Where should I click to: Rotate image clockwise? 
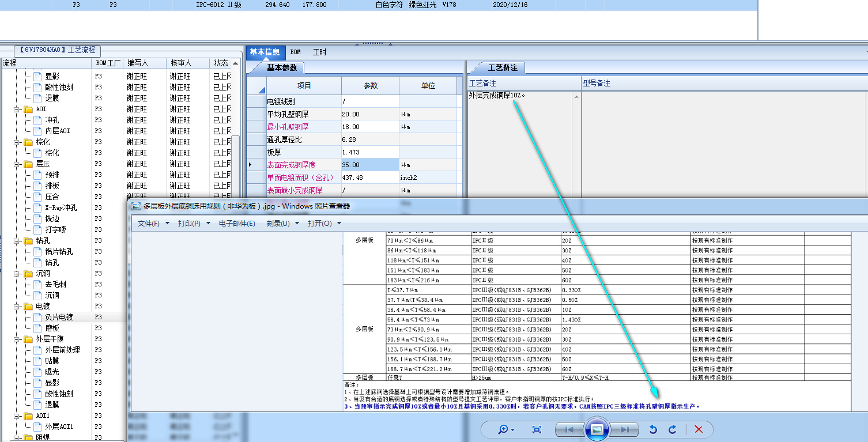(673, 429)
